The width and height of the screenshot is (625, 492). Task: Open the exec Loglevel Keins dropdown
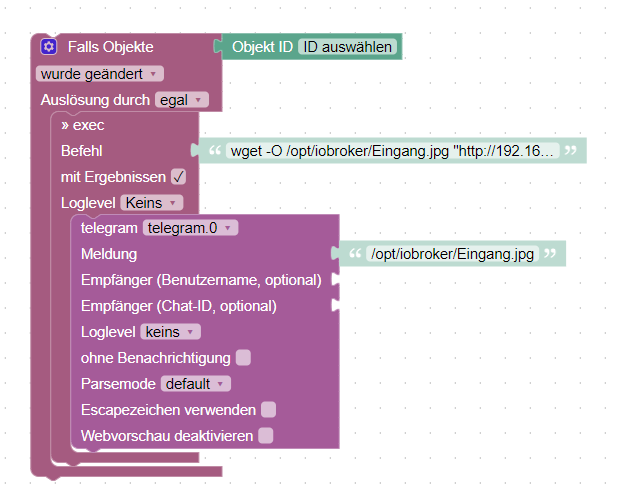click(152, 203)
